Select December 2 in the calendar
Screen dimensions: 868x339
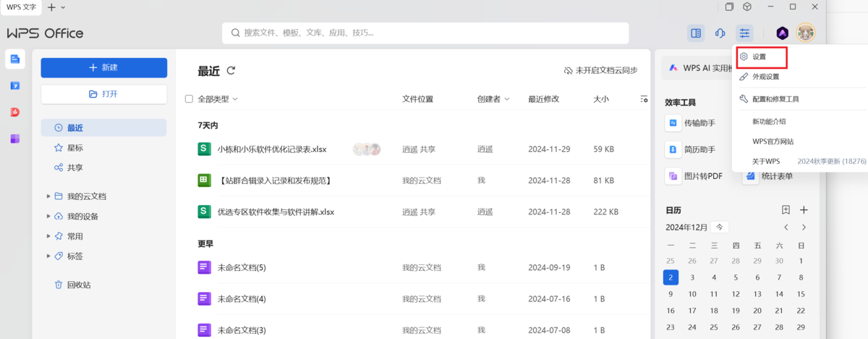pos(671,277)
